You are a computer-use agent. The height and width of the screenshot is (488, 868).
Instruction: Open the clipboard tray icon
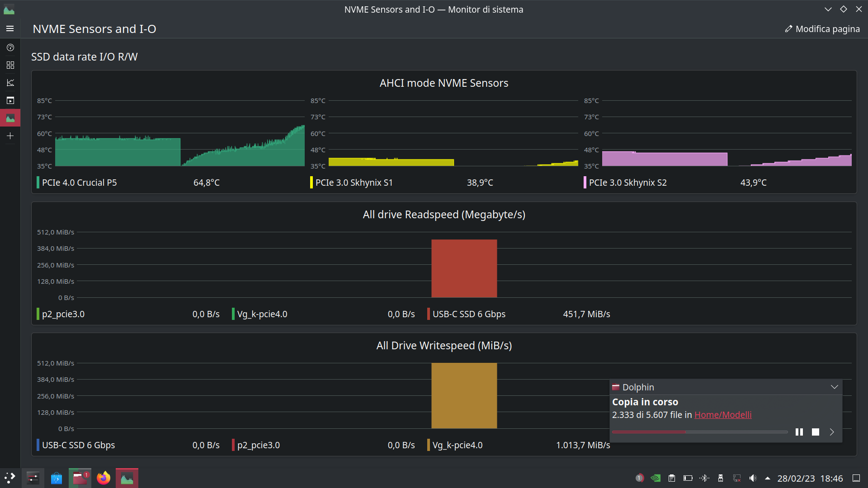pyautogui.click(x=672, y=478)
